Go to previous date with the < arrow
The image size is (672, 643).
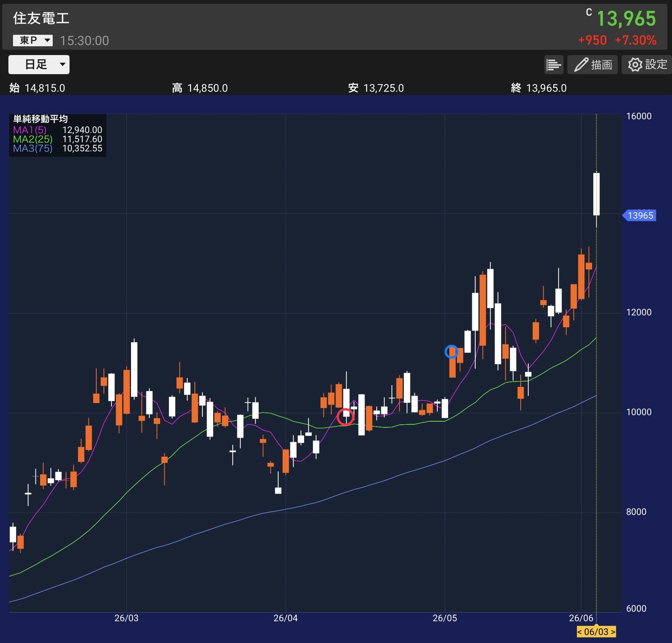(580, 632)
